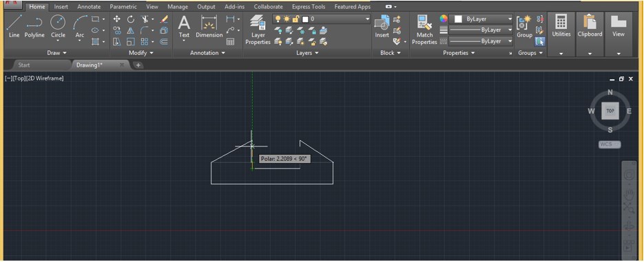The image size is (644, 262).
Task: Select the Trim tool
Action: 145,19
